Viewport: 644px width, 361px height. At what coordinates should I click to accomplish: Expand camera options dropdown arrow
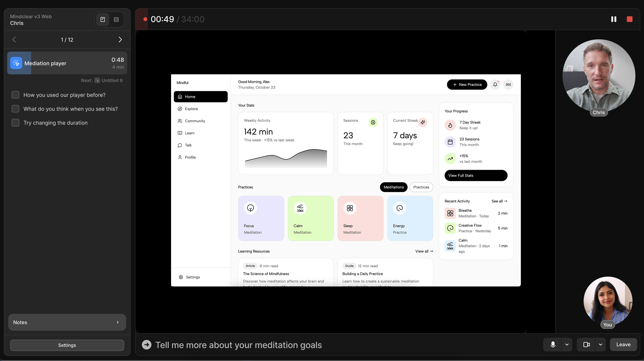coord(600,344)
